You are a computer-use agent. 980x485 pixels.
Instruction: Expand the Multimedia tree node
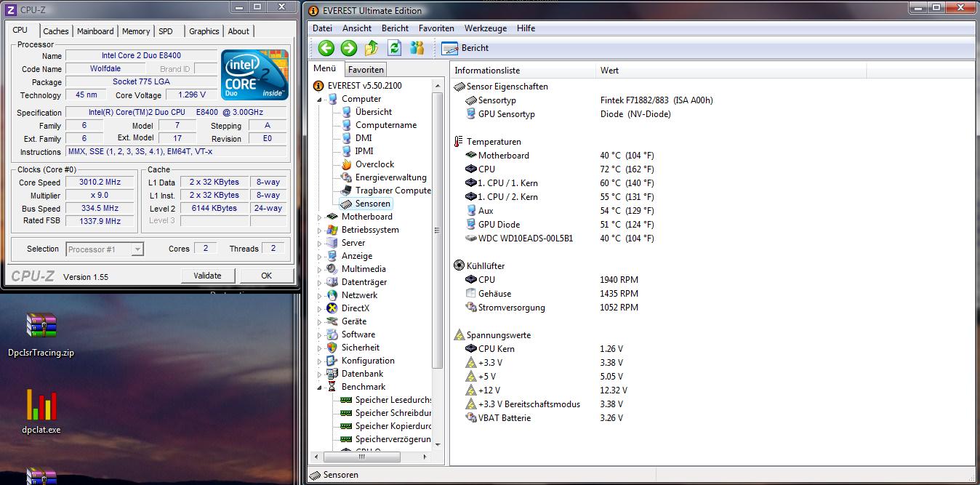click(x=319, y=269)
